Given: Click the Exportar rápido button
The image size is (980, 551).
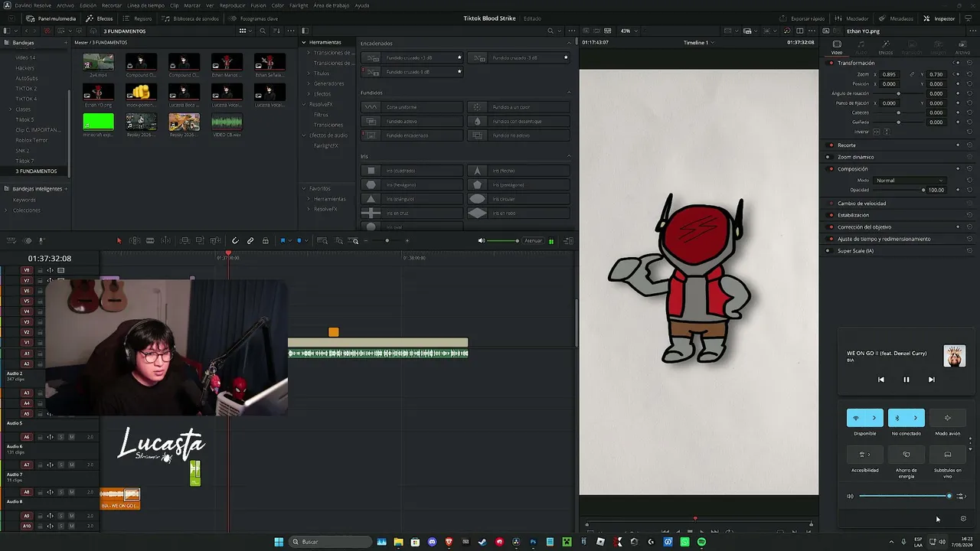Looking at the screenshot, I should click(803, 18).
